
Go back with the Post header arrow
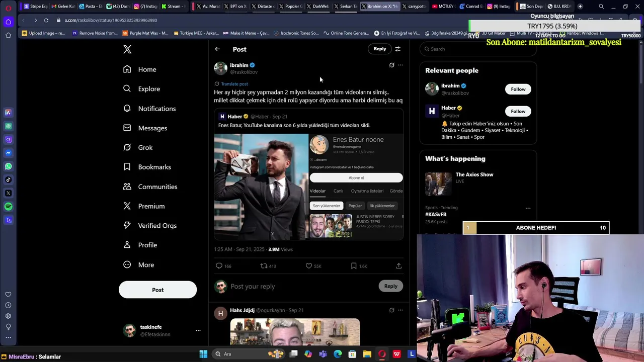click(x=217, y=49)
